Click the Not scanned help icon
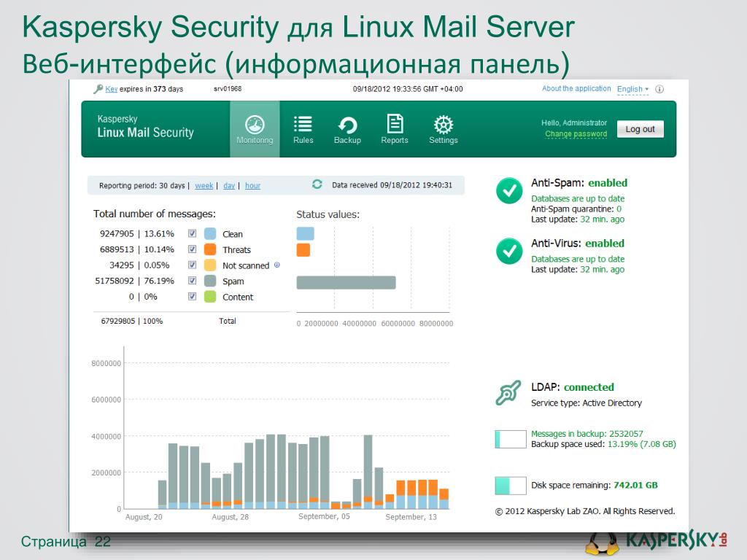Image resolution: width=747 pixels, height=560 pixels. pyautogui.click(x=276, y=265)
